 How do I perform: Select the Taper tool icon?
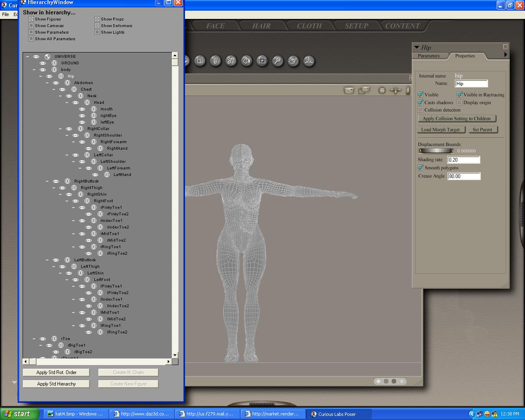click(215, 61)
